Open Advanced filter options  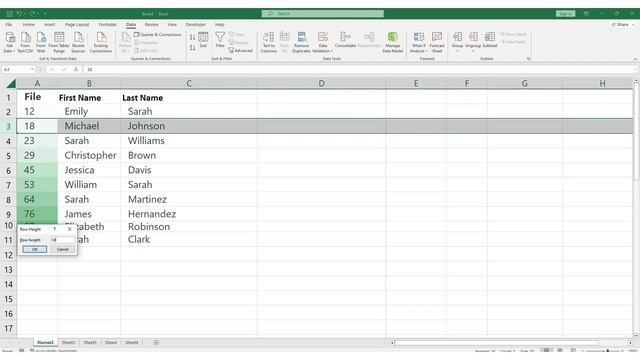(x=240, y=51)
